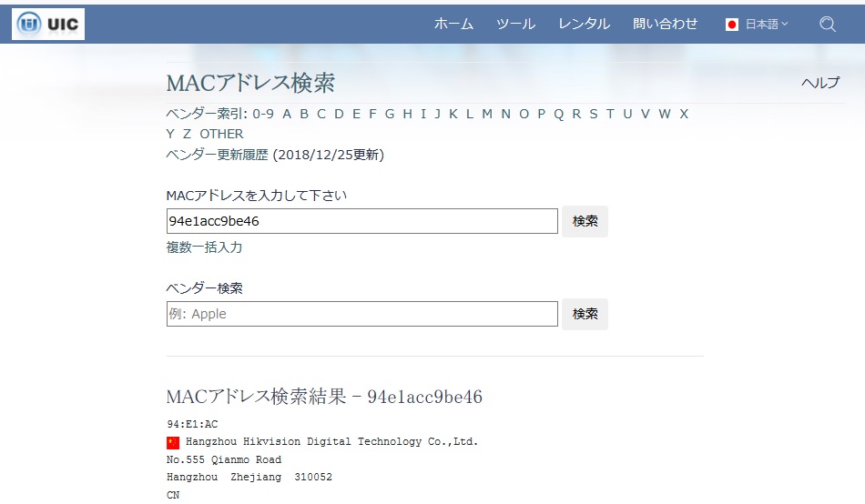Image resolution: width=865 pixels, height=504 pixels.
Task: Focus the MAC address input field
Action: 361,221
